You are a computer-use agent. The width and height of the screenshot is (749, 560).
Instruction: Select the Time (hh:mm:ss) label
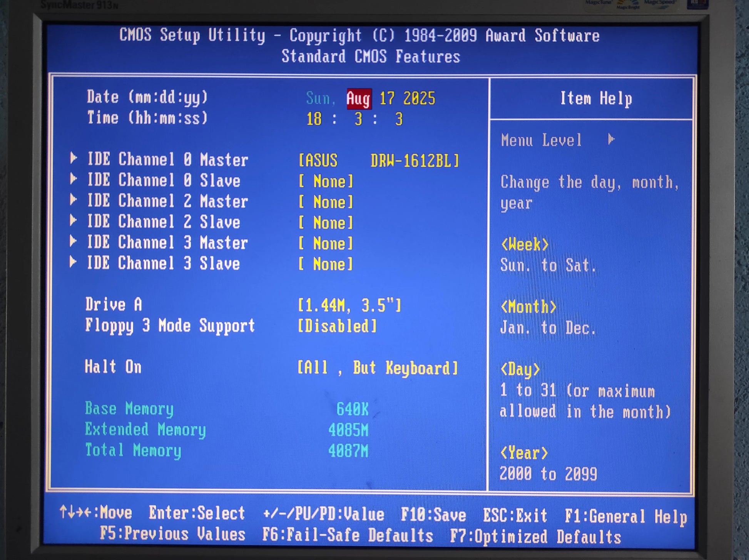tap(147, 118)
